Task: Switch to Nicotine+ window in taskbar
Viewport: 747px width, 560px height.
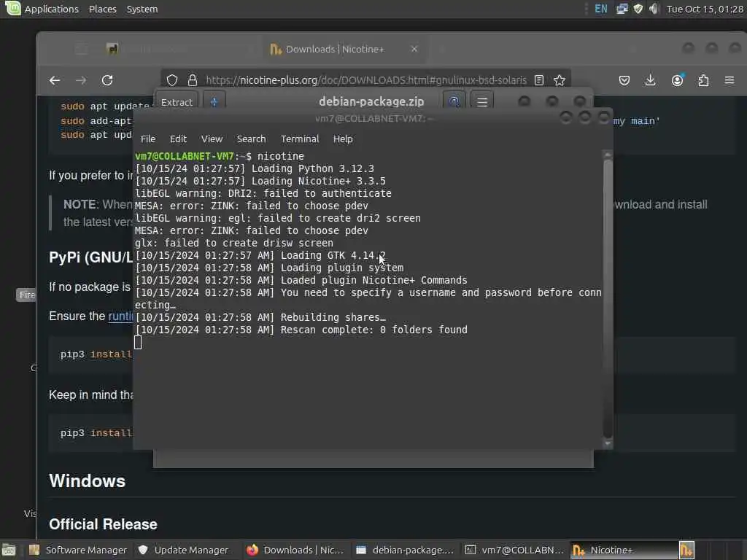Action: click(x=623, y=550)
